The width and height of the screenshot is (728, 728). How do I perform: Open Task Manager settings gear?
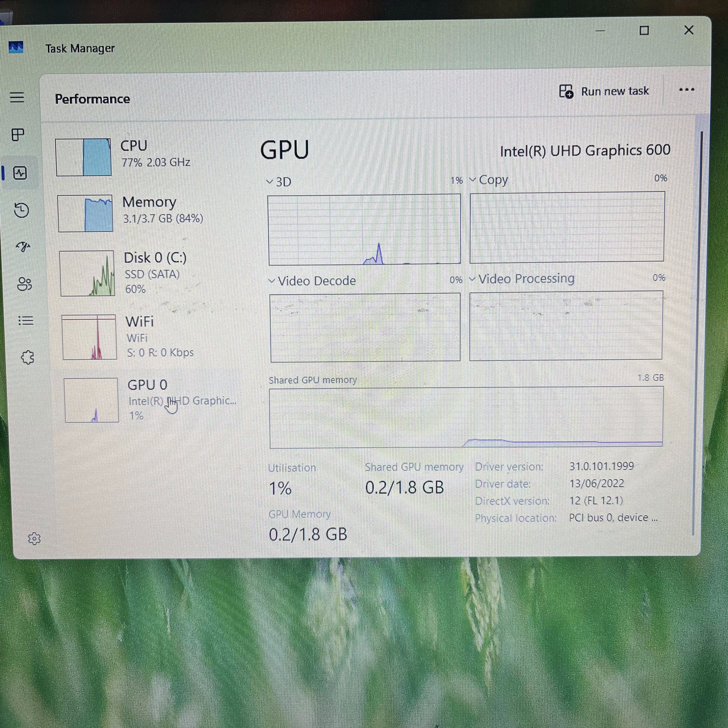(x=34, y=539)
